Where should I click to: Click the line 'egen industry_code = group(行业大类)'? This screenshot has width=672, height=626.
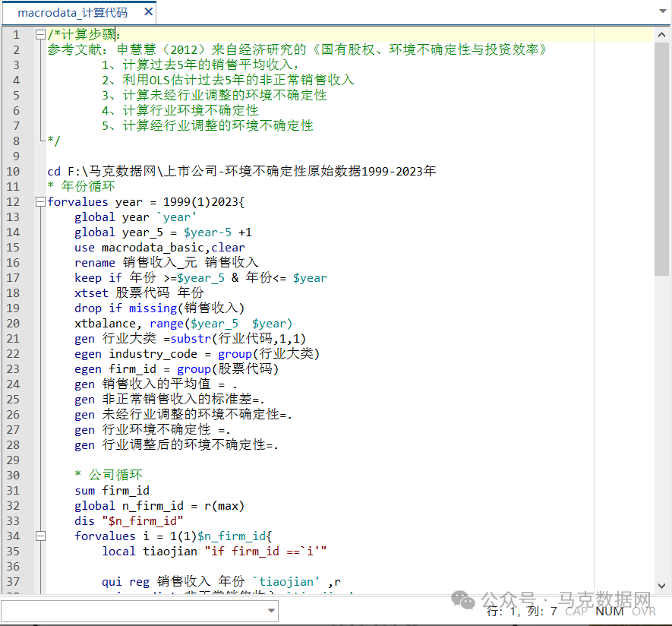pos(197,354)
